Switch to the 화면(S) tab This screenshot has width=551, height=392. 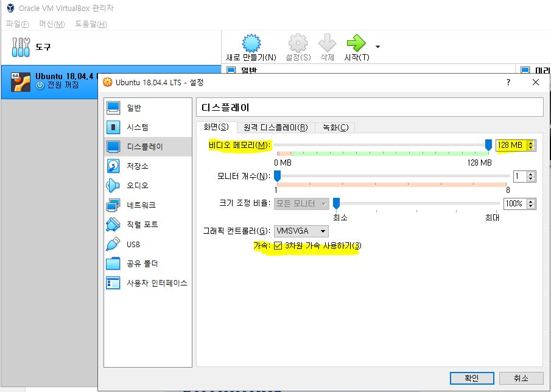coord(216,127)
